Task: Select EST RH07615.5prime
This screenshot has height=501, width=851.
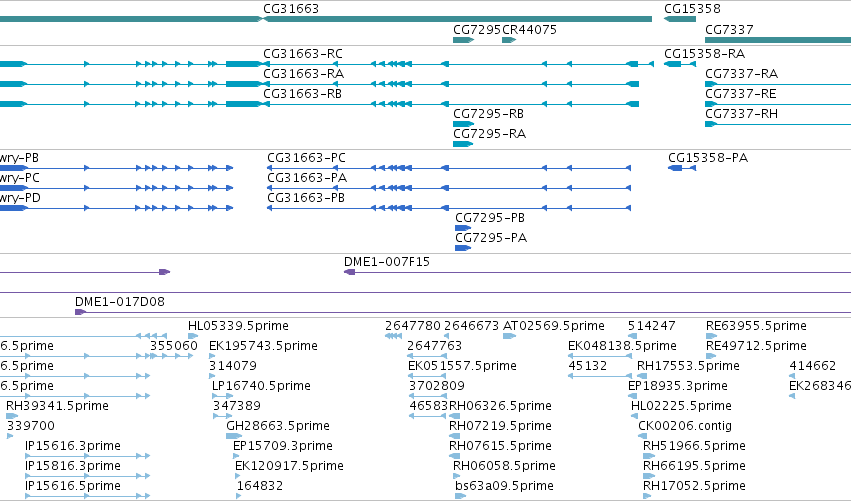Action: (500, 447)
